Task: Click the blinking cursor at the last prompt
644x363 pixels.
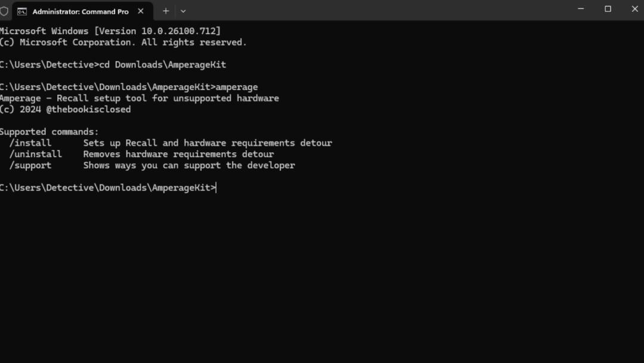Action: click(x=216, y=187)
